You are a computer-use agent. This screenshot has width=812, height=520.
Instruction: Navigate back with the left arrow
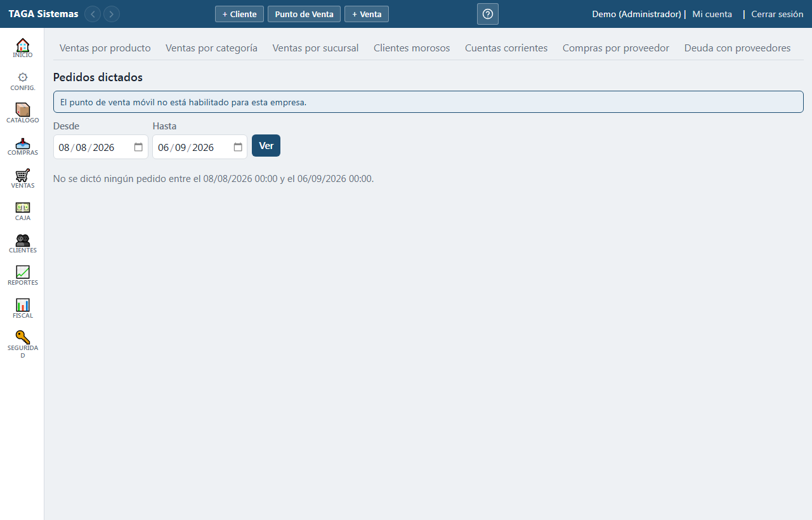(x=93, y=14)
